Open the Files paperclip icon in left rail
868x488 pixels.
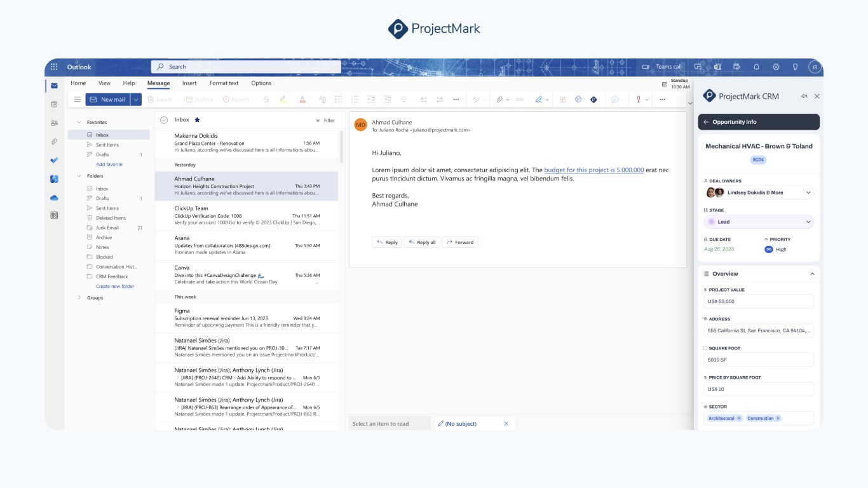coord(54,142)
